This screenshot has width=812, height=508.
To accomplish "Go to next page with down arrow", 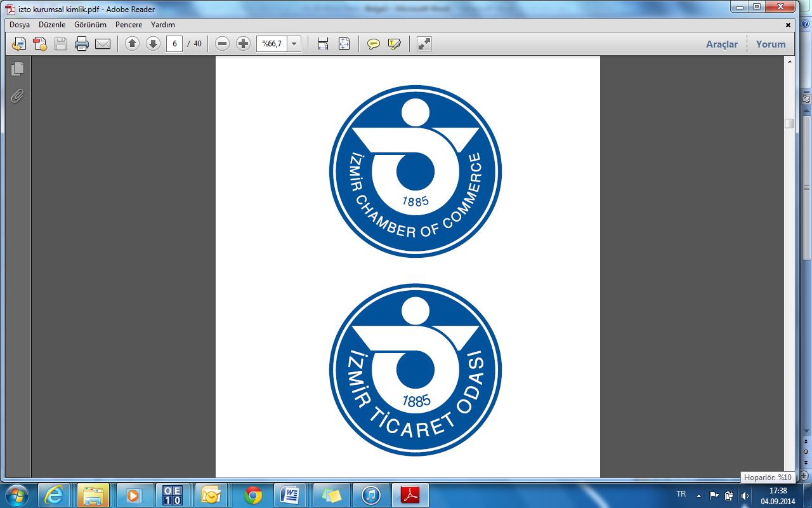I will click(153, 44).
